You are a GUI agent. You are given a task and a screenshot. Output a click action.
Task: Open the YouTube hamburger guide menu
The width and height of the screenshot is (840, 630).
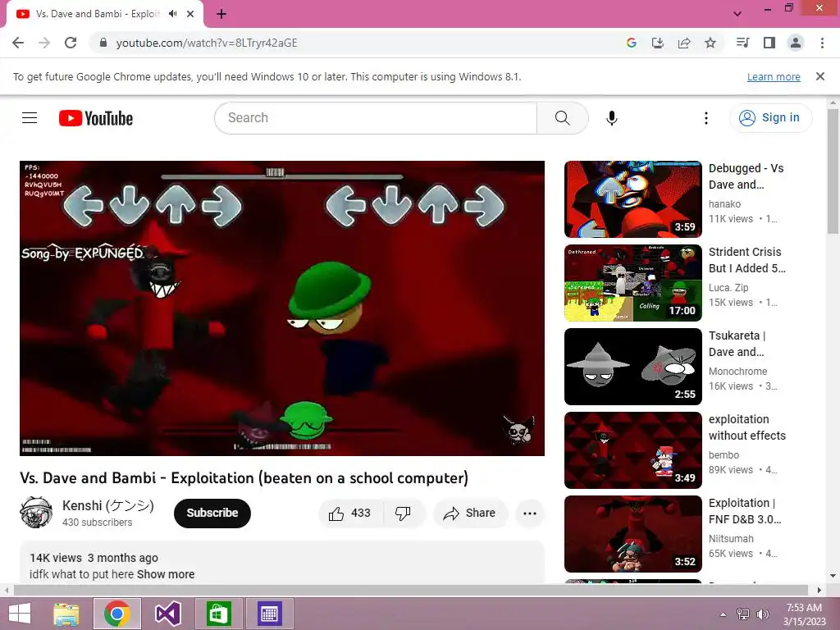click(30, 117)
